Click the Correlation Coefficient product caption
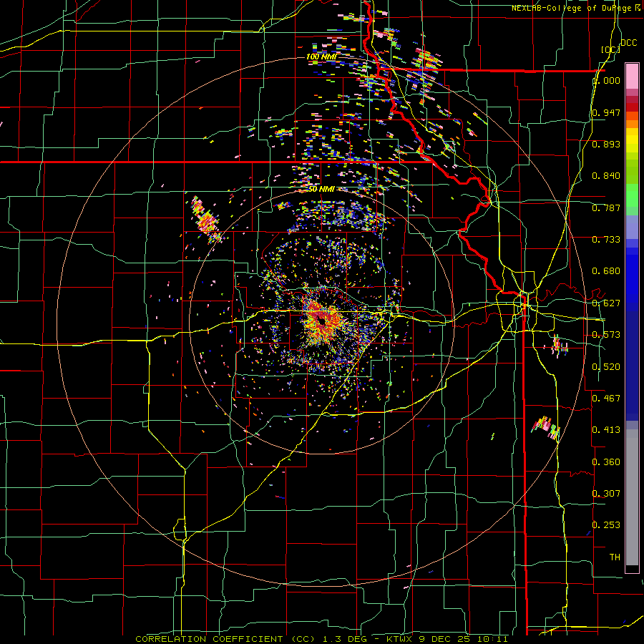Image resolution: width=644 pixels, height=644 pixels. click(321, 639)
